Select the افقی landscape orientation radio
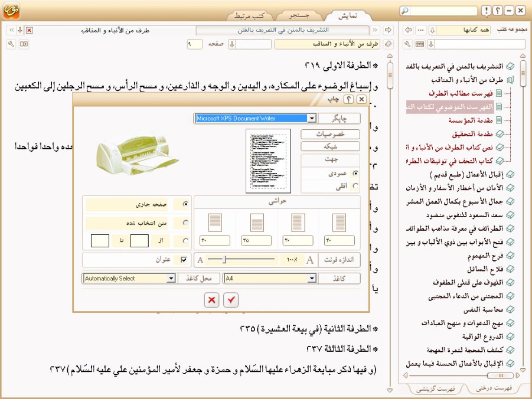Image resolution: width=532 pixels, height=399 pixels. [355, 186]
